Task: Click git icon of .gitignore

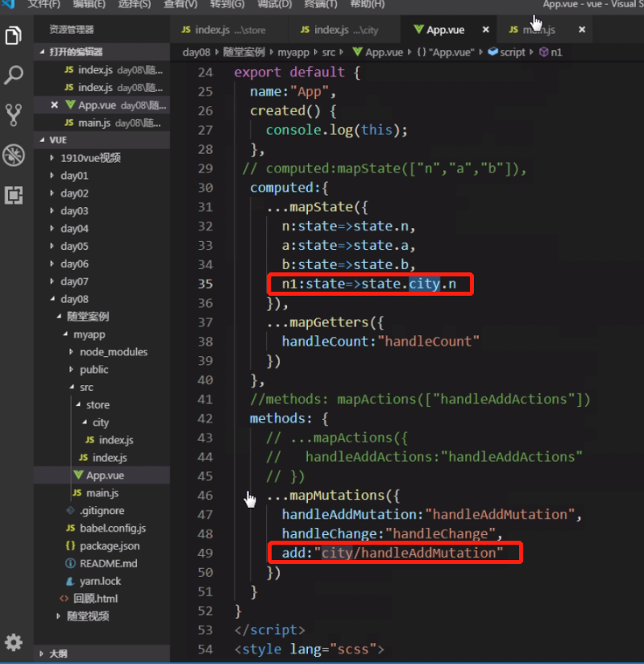Action: pos(71,510)
